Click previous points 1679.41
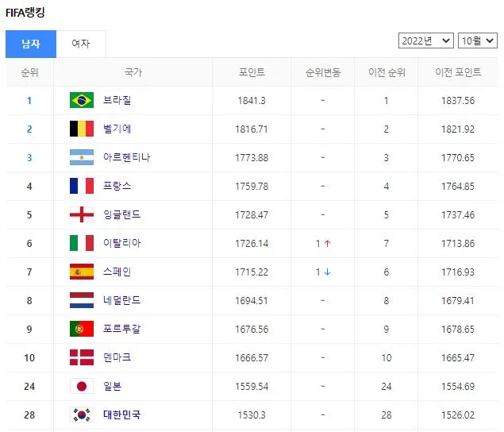The image size is (504, 432). tap(458, 301)
